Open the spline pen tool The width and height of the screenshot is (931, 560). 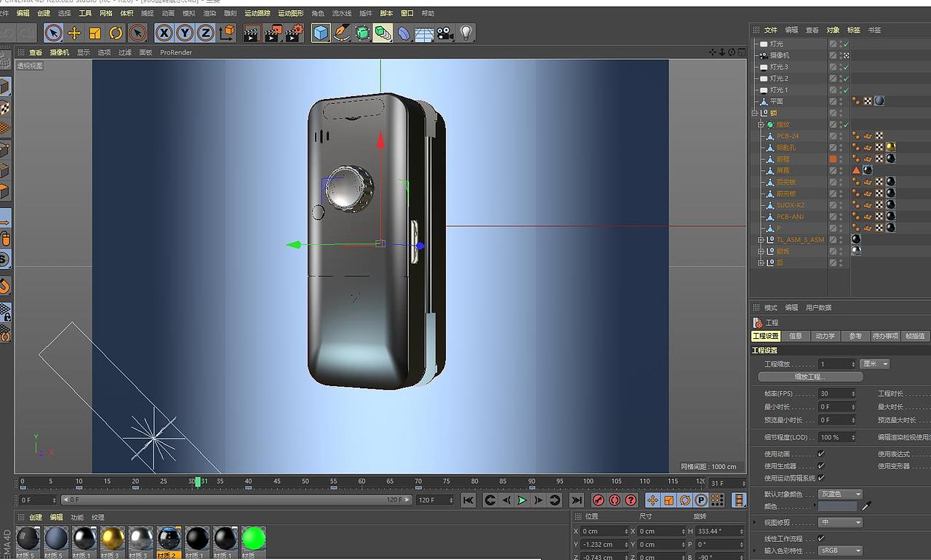[342, 33]
